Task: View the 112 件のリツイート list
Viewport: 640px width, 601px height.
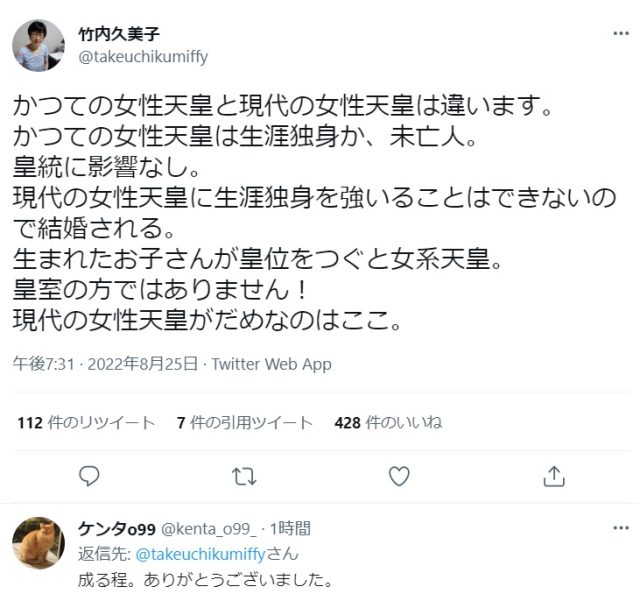Action: [86, 422]
